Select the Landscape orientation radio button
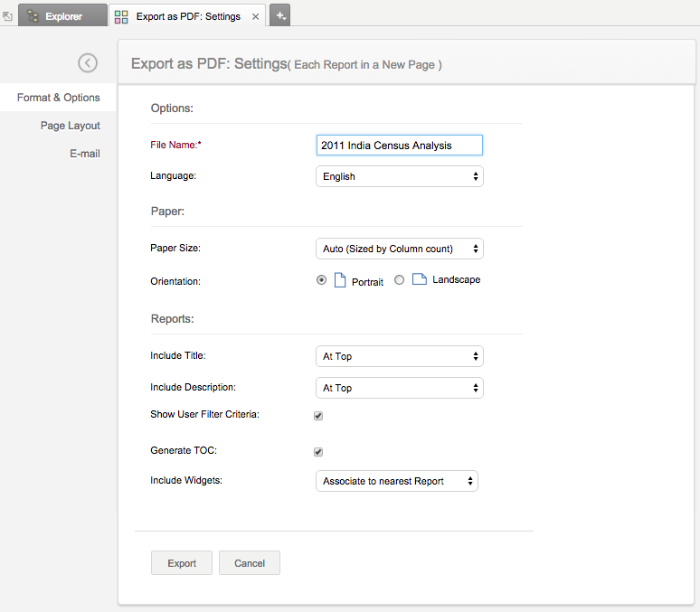Image resolution: width=700 pixels, height=612 pixels. click(x=400, y=280)
